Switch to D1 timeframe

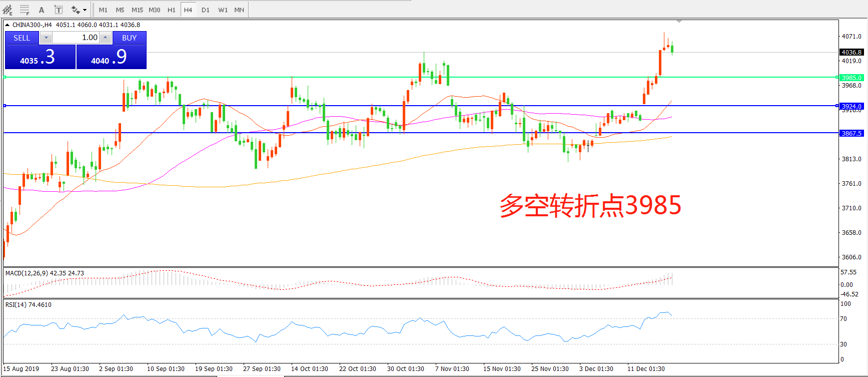[205, 10]
